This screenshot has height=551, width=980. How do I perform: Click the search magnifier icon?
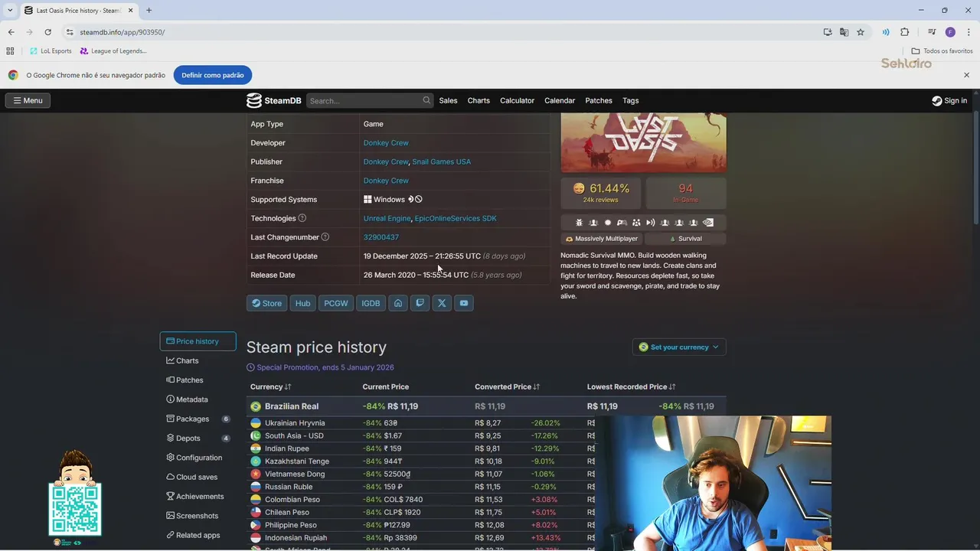(x=426, y=100)
